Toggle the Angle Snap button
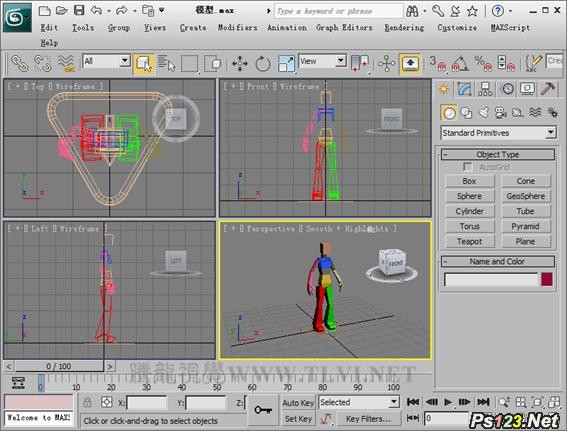The width and height of the screenshot is (567, 431). [460, 64]
